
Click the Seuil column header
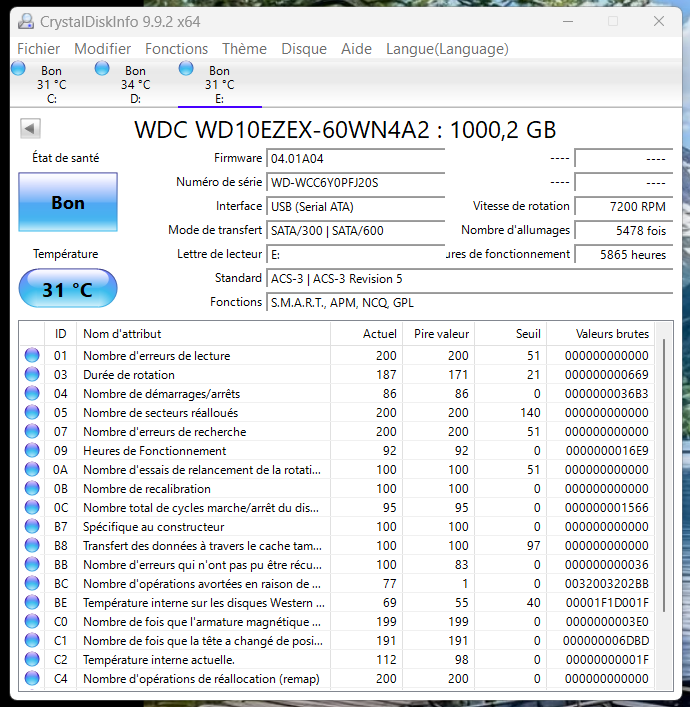(510, 334)
